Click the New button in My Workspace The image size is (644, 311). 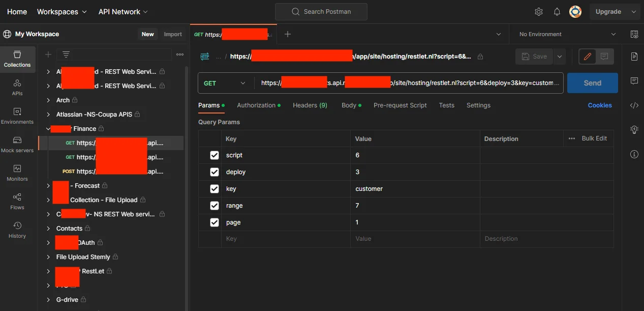tap(148, 34)
